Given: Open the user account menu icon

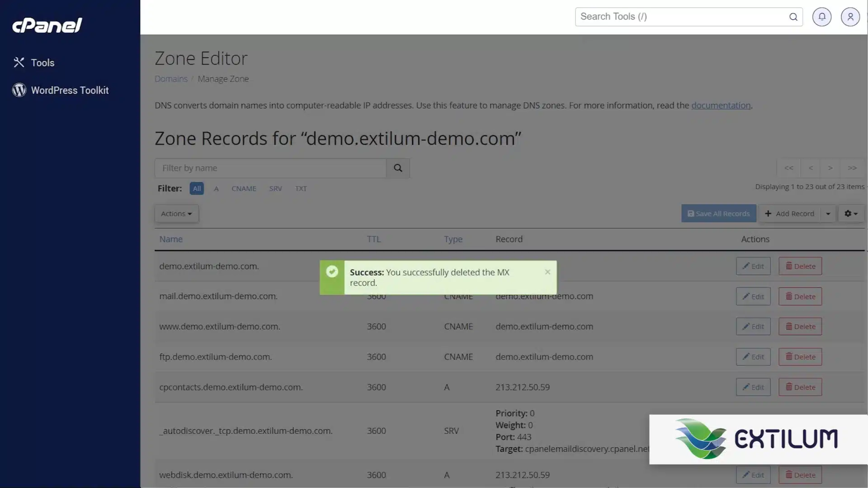Looking at the screenshot, I should click(x=850, y=17).
